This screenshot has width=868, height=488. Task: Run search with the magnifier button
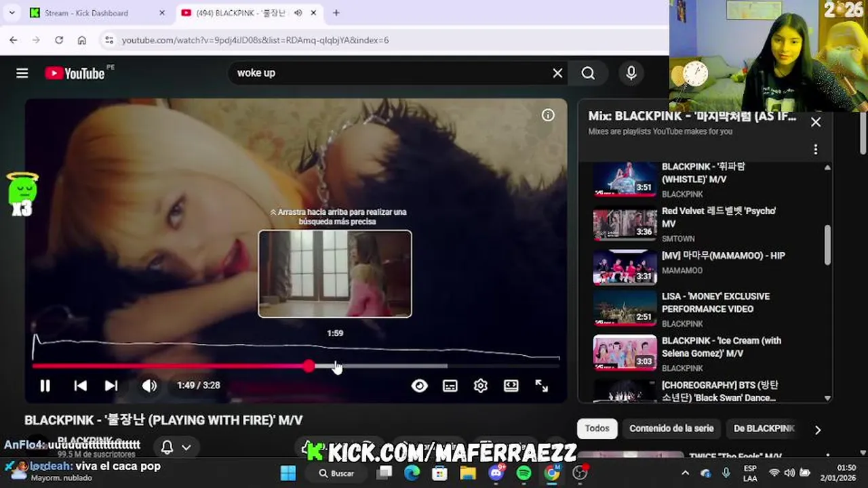588,73
